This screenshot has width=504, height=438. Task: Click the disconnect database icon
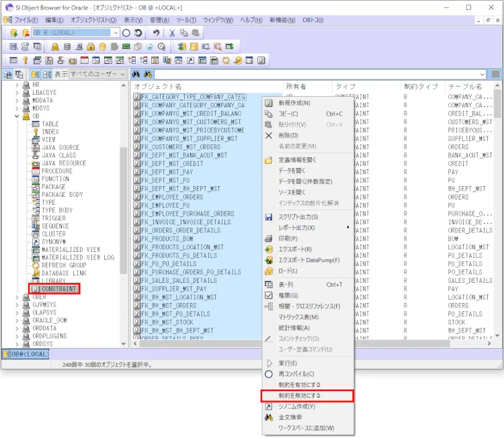[x=26, y=33]
